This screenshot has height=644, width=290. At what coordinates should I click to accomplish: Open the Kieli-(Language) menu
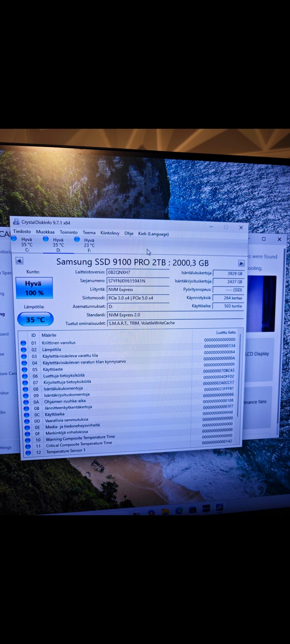click(153, 234)
